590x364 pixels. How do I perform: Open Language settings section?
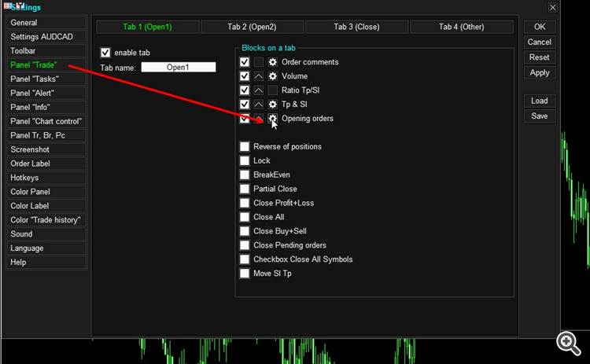click(46, 248)
